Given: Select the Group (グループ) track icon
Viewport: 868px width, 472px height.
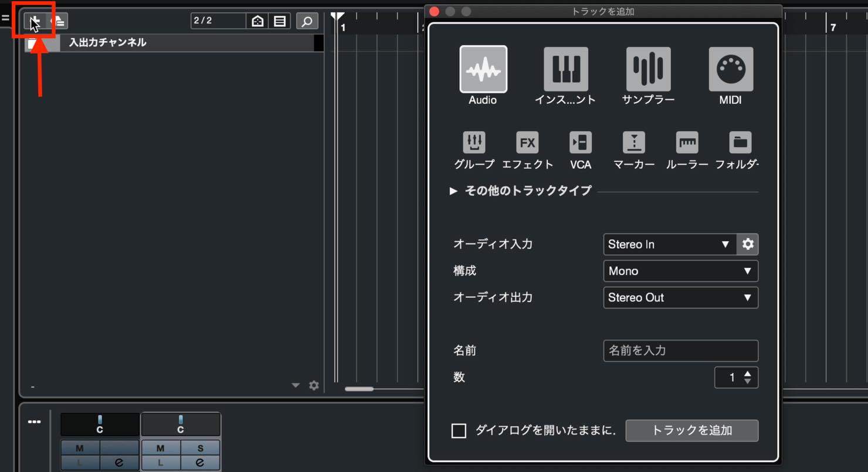Looking at the screenshot, I should pyautogui.click(x=474, y=142).
